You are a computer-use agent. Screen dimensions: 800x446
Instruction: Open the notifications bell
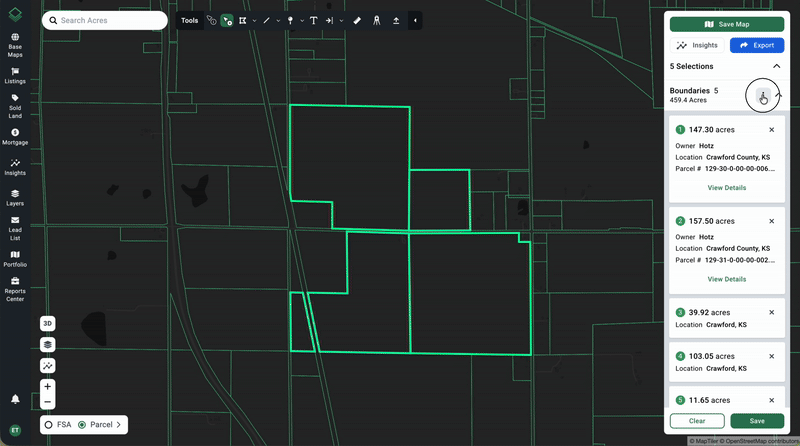(16, 399)
